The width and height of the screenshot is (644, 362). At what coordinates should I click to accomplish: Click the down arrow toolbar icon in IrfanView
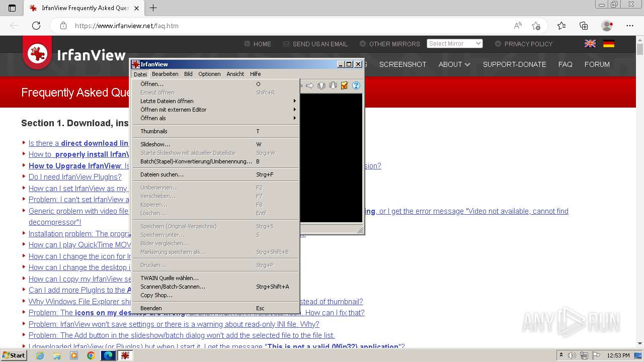[333, 85]
